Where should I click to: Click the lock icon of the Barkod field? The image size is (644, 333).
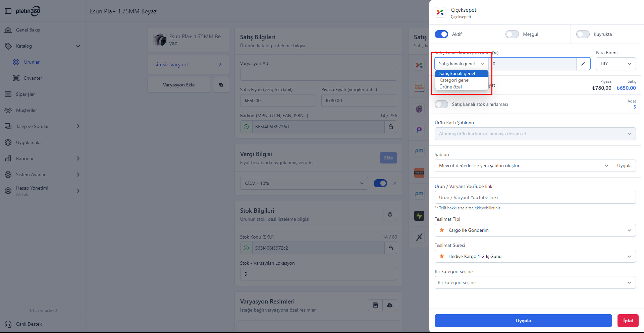pos(391,127)
